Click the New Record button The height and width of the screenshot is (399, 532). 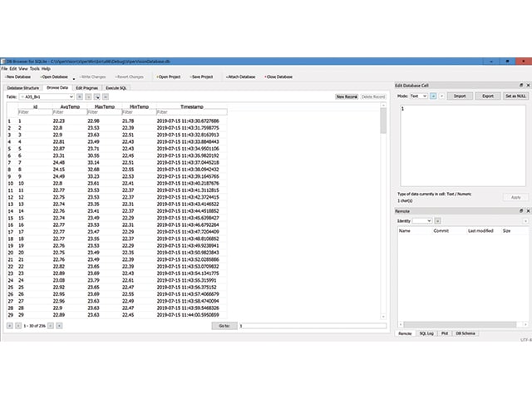click(x=347, y=96)
